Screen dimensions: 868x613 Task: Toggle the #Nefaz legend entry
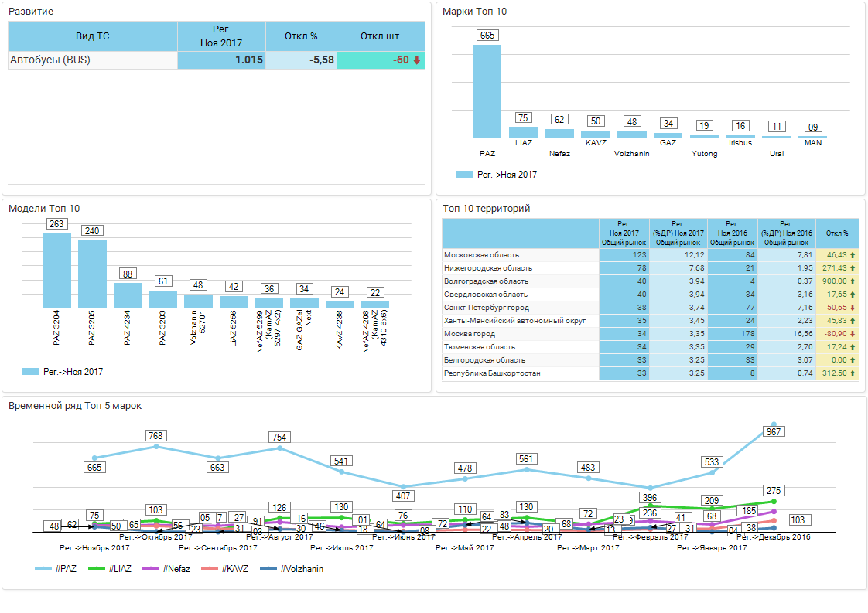click(166, 569)
